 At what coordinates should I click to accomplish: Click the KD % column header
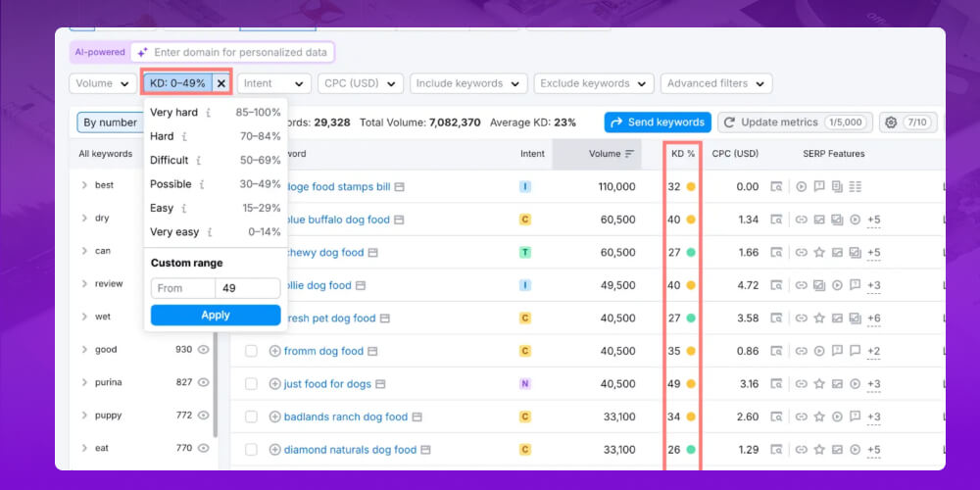tap(683, 154)
